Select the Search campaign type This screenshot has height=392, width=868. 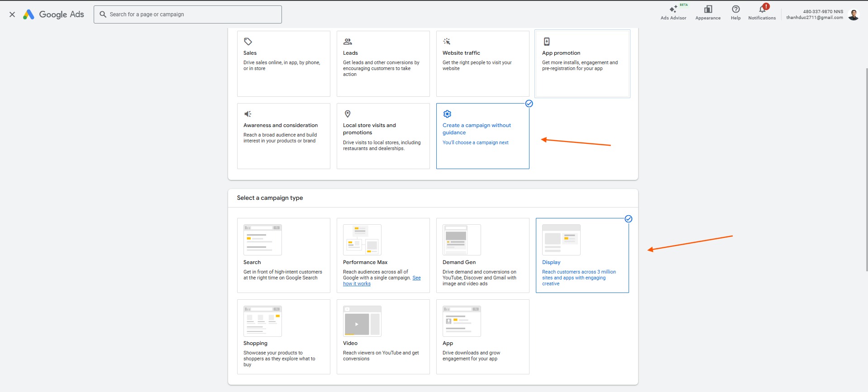click(x=283, y=255)
